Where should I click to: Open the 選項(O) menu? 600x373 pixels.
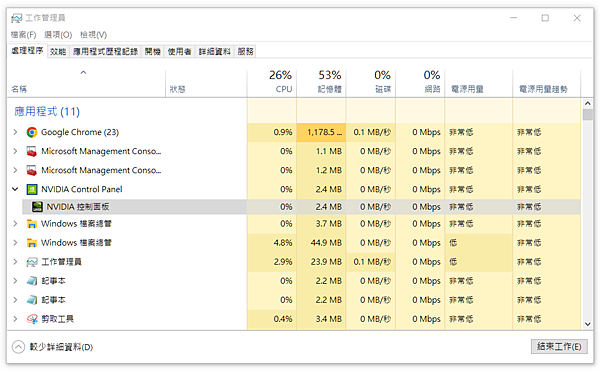[x=58, y=35]
